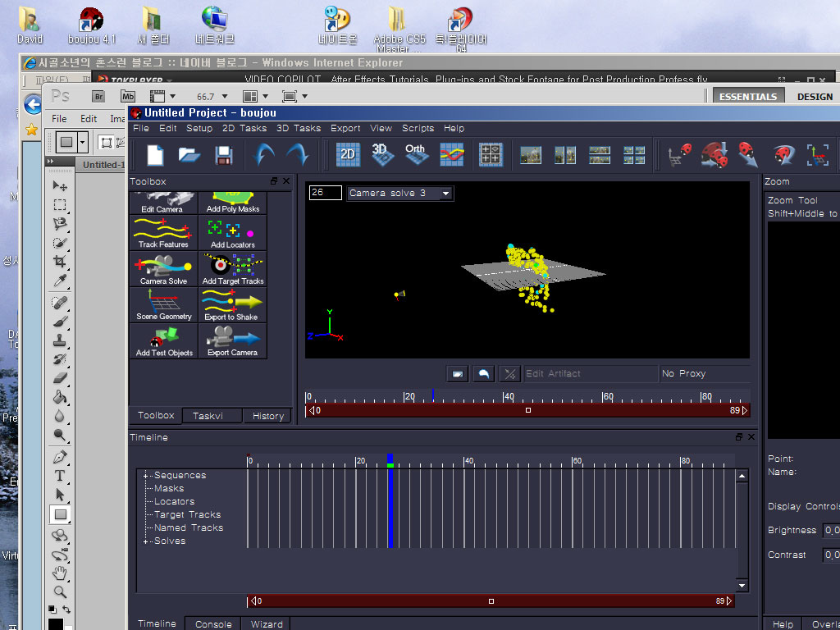The height and width of the screenshot is (630, 840).
Task: Launch Bridge with the Br icon
Action: tap(98, 97)
